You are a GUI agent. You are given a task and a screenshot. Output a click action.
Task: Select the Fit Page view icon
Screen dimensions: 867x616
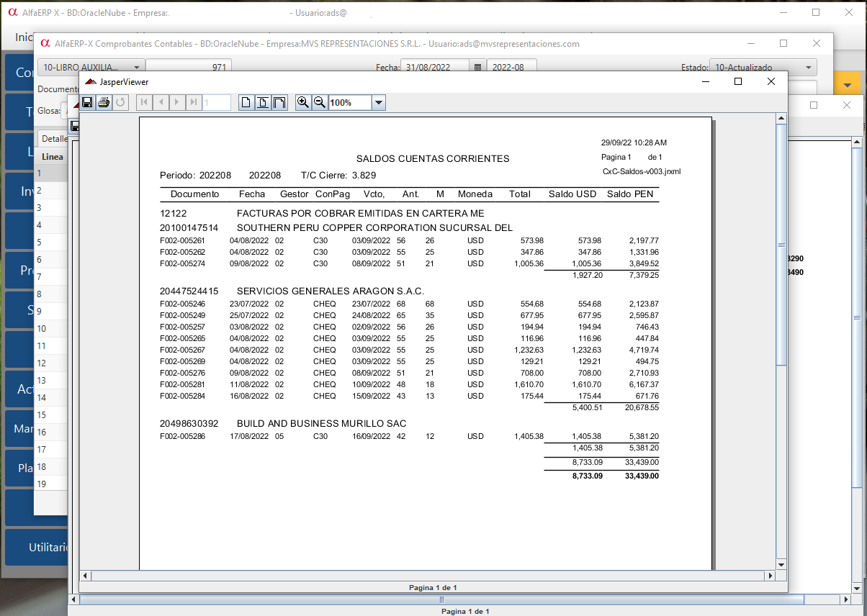pyautogui.click(x=263, y=103)
